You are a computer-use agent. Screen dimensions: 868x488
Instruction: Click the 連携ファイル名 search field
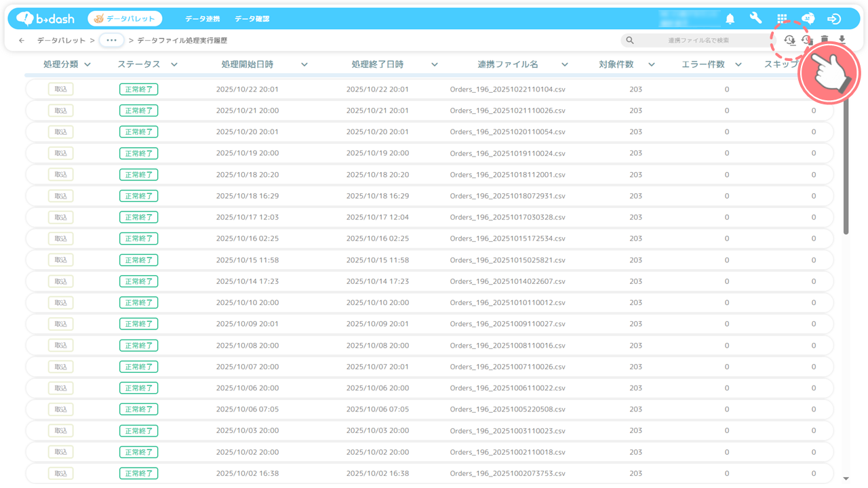[x=698, y=41]
